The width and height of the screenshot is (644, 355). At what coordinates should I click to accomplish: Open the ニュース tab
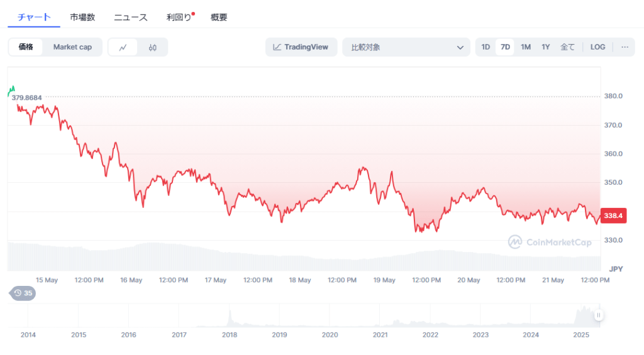tap(131, 17)
